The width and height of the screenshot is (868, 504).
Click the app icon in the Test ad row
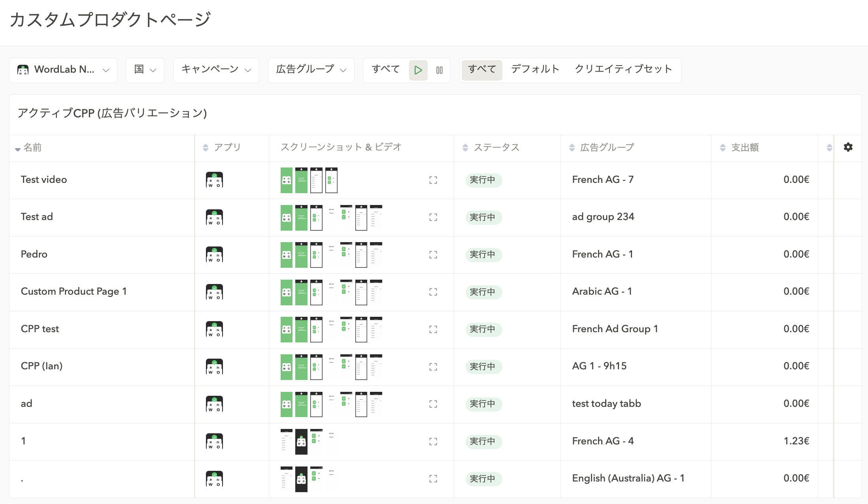(x=214, y=217)
